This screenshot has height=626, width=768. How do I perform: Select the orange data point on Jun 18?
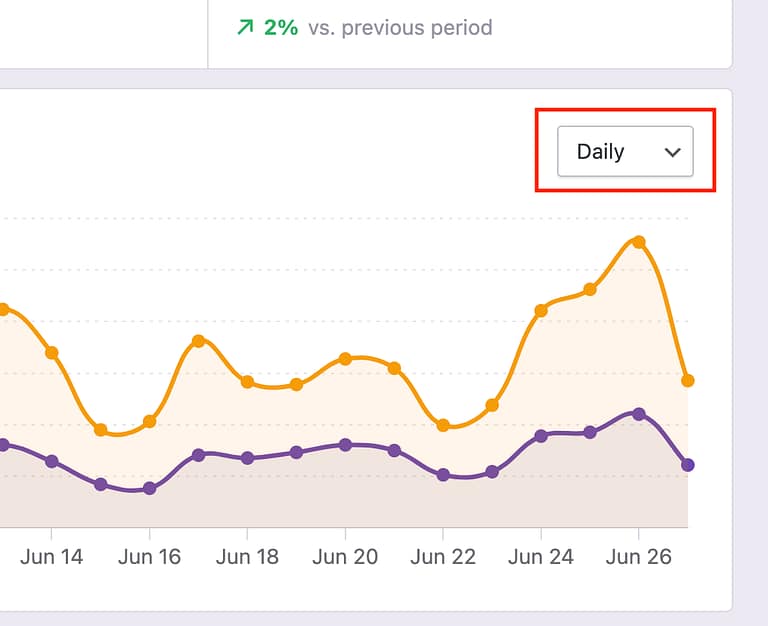click(x=247, y=382)
